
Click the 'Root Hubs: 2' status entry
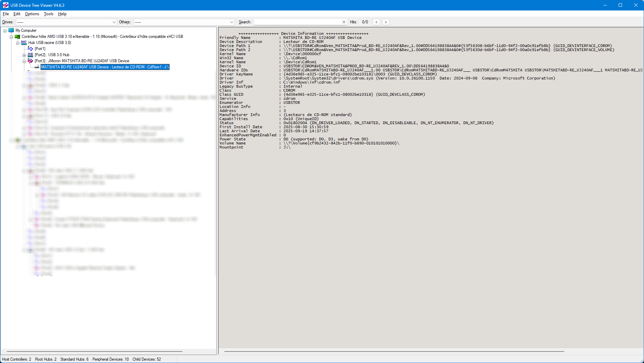point(46,359)
